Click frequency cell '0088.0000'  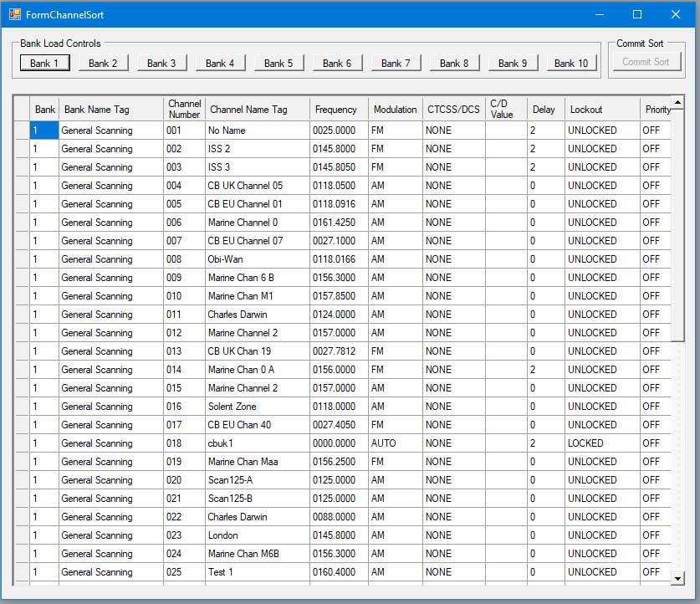tap(339, 517)
